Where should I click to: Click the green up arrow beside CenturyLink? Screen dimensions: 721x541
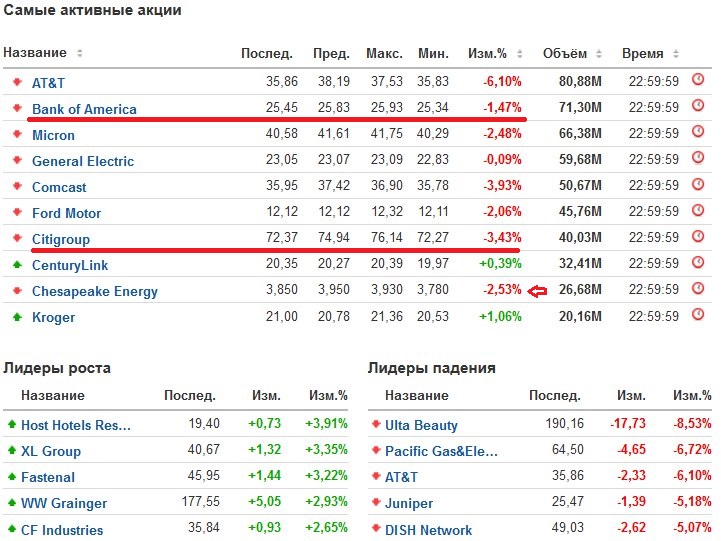(16, 264)
